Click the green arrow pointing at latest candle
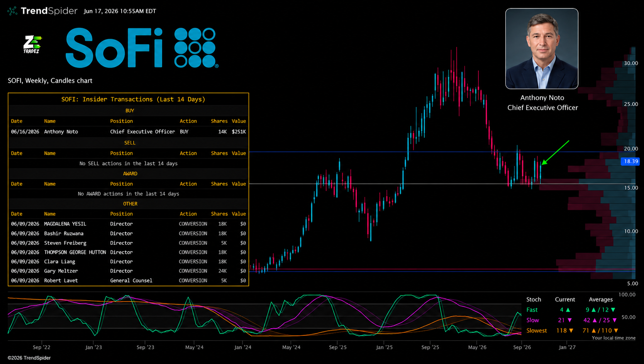Screen dimensions: 644x364 point(556,152)
